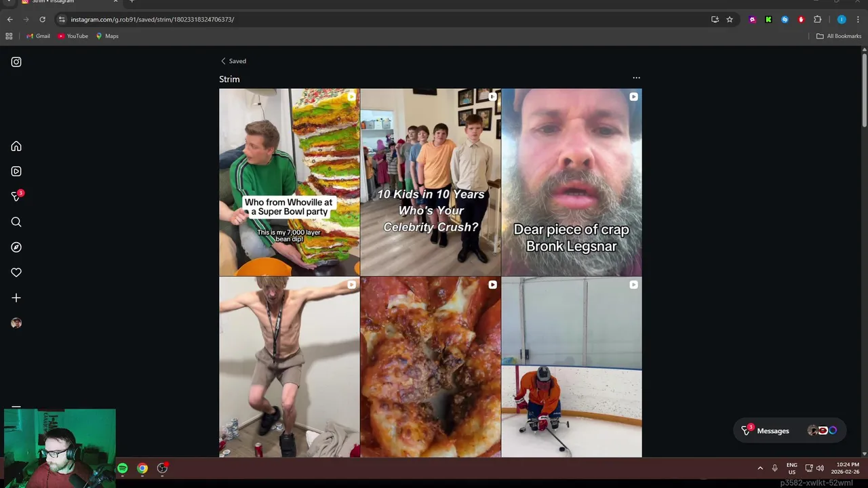The height and width of the screenshot is (488, 868).
Task: Click the Instagram logo in the sidebar
Action: click(16, 62)
